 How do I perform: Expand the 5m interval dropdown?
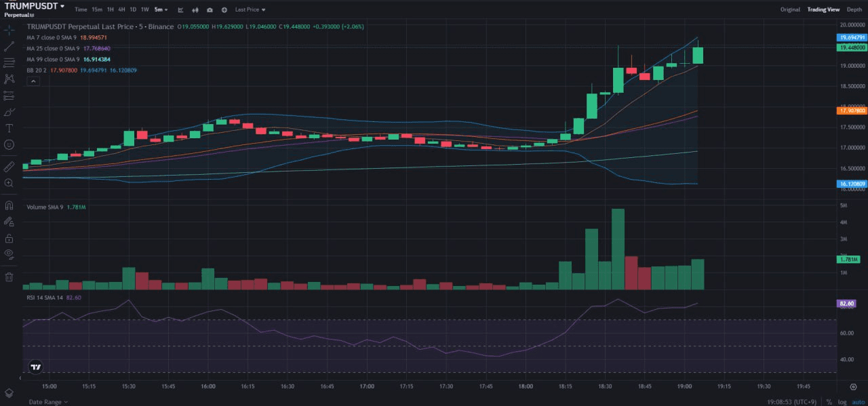[161, 10]
